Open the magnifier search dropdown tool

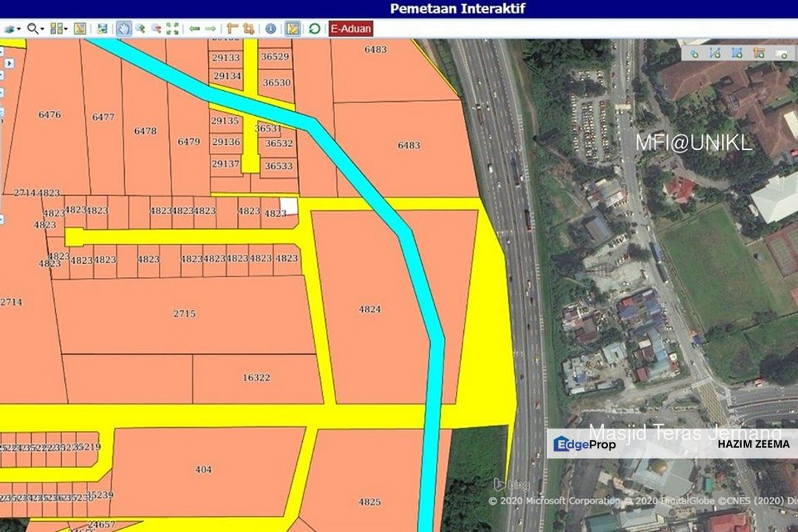[x=35, y=29]
